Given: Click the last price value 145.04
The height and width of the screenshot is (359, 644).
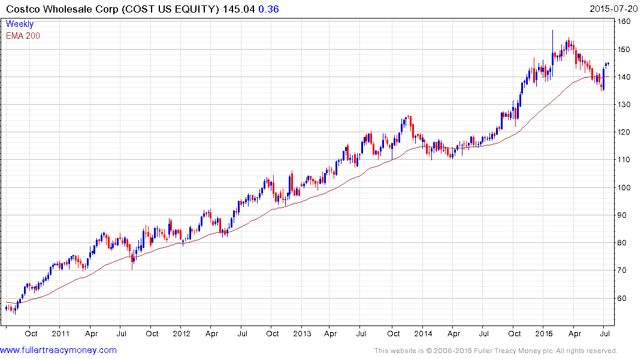Looking at the screenshot, I should tap(238, 9).
